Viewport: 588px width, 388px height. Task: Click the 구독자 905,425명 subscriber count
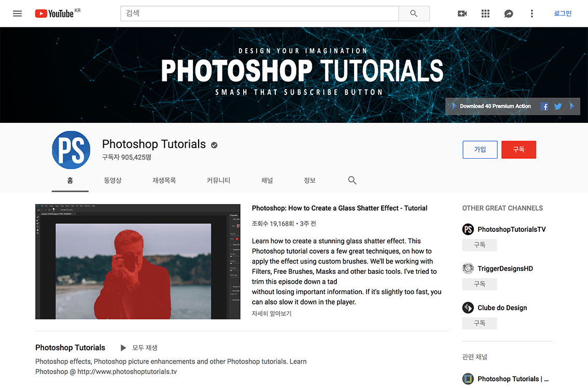click(x=127, y=157)
